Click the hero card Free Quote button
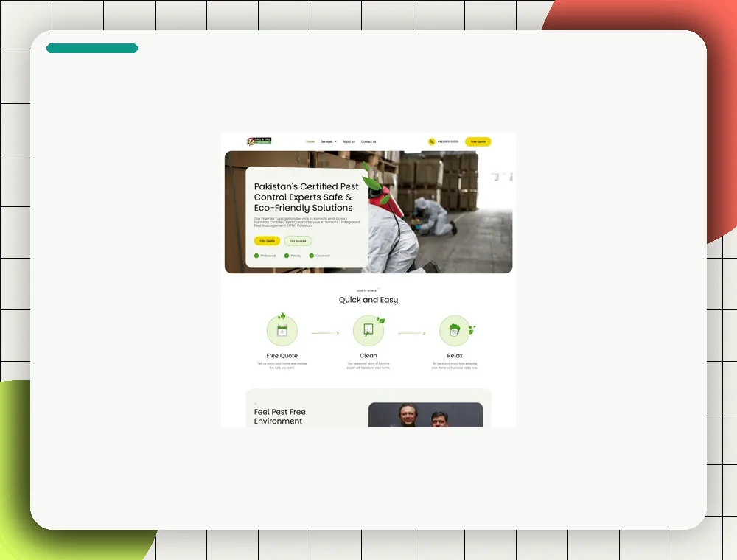The image size is (737, 560). tap(267, 240)
